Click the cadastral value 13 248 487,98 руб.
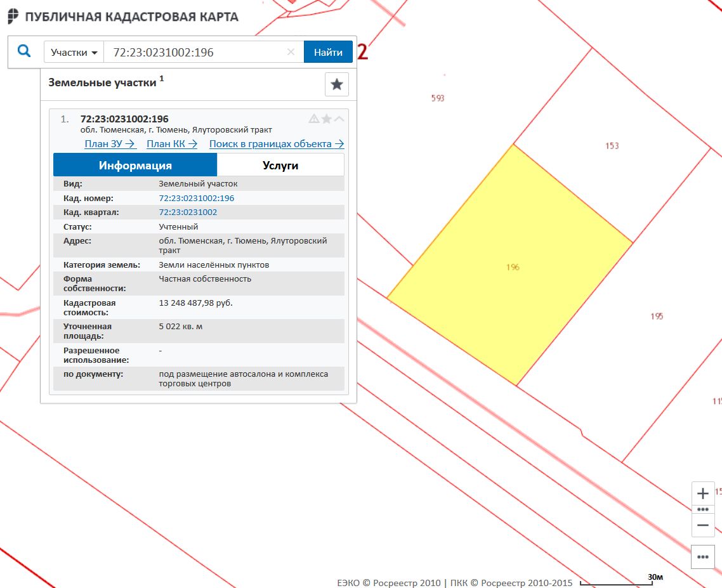The image size is (722, 588). click(x=195, y=303)
